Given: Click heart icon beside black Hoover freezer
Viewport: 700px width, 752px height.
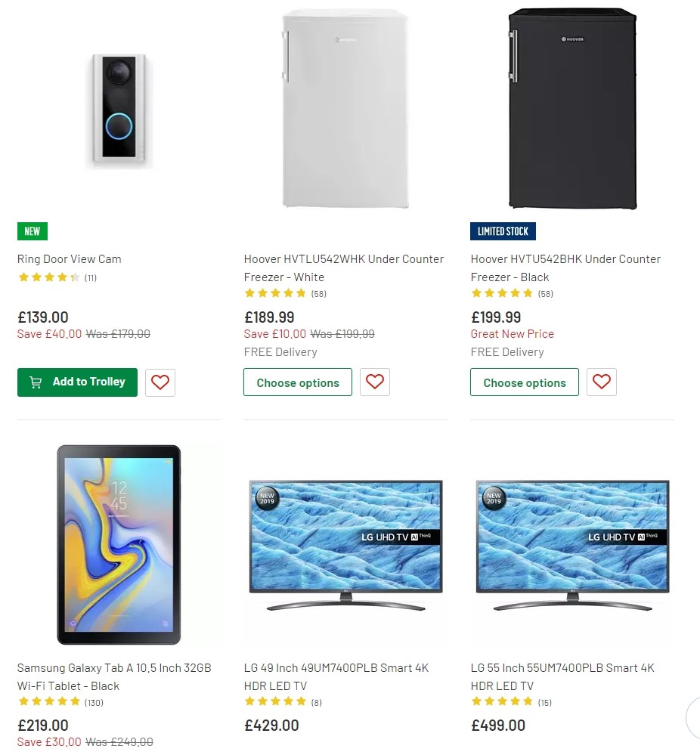Looking at the screenshot, I should pos(601,382).
